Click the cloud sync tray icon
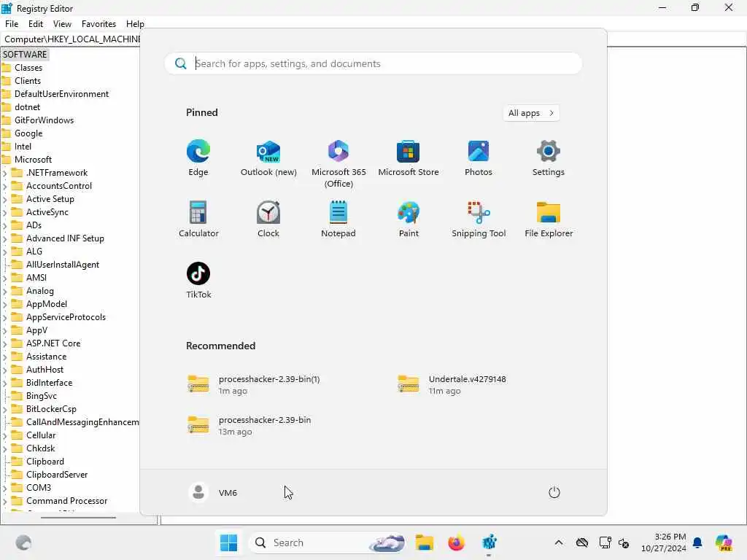 pyautogui.click(x=581, y=542)
